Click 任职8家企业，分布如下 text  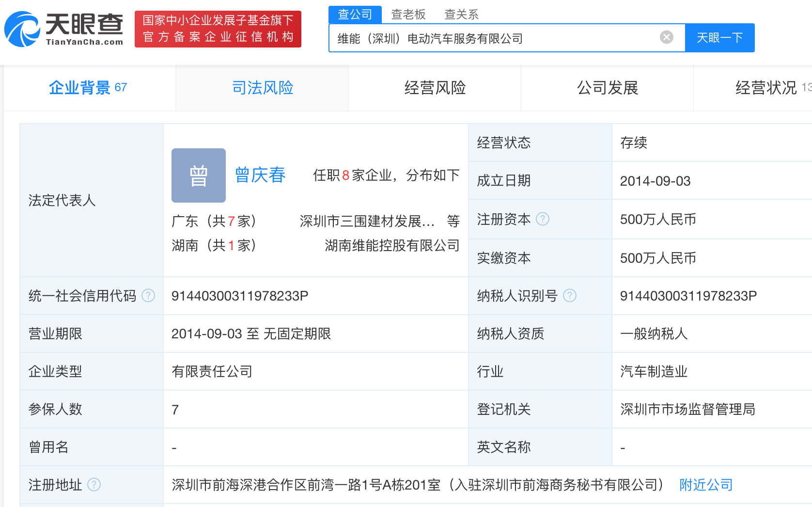tap(387, 175)
